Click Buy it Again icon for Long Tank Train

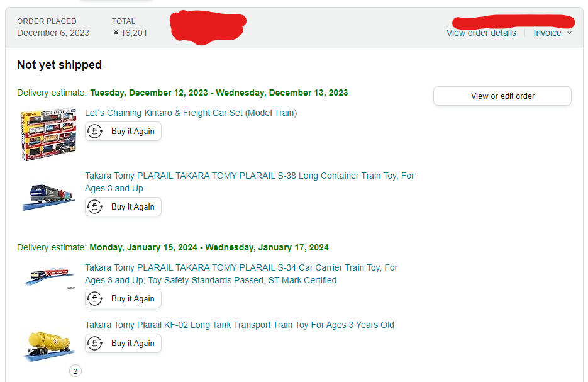pos(95,344)
